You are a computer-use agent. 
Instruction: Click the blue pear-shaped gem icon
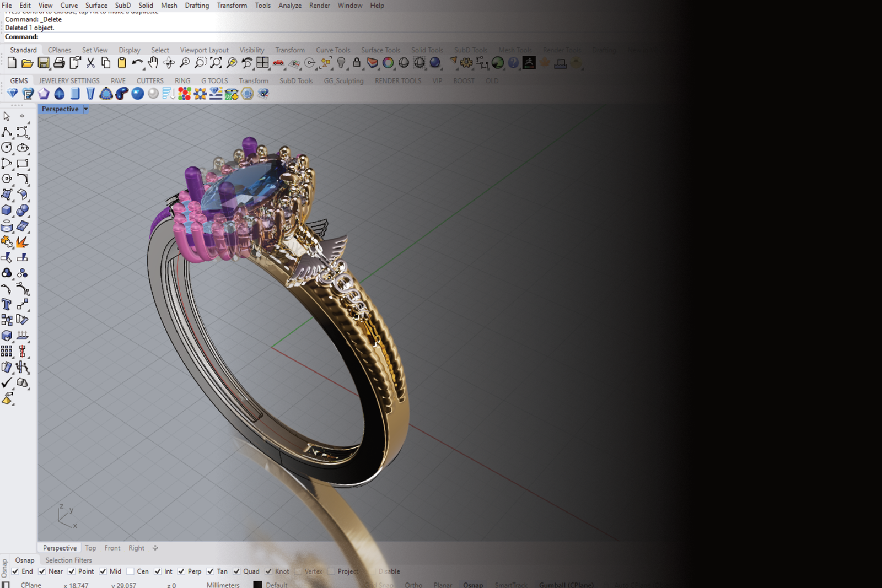pyautogui.click(x=59, y=94)
